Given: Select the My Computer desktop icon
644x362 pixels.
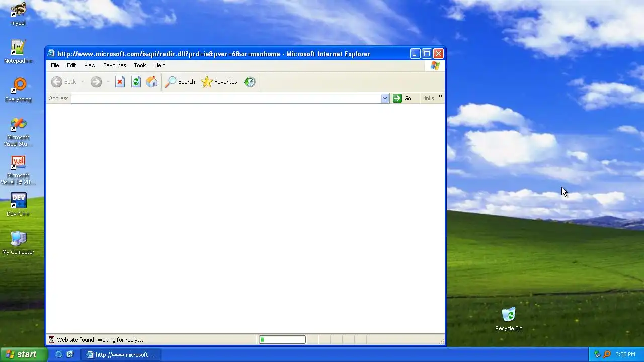Looking at the screenshot, I should [18, 243].
